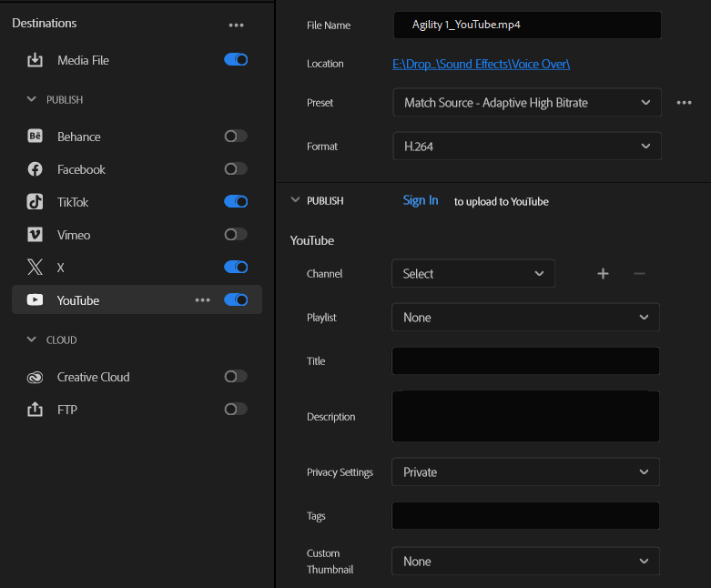Click the Creative Cloud logo icon
Screen dimensions: 711x588
point(35,377)
